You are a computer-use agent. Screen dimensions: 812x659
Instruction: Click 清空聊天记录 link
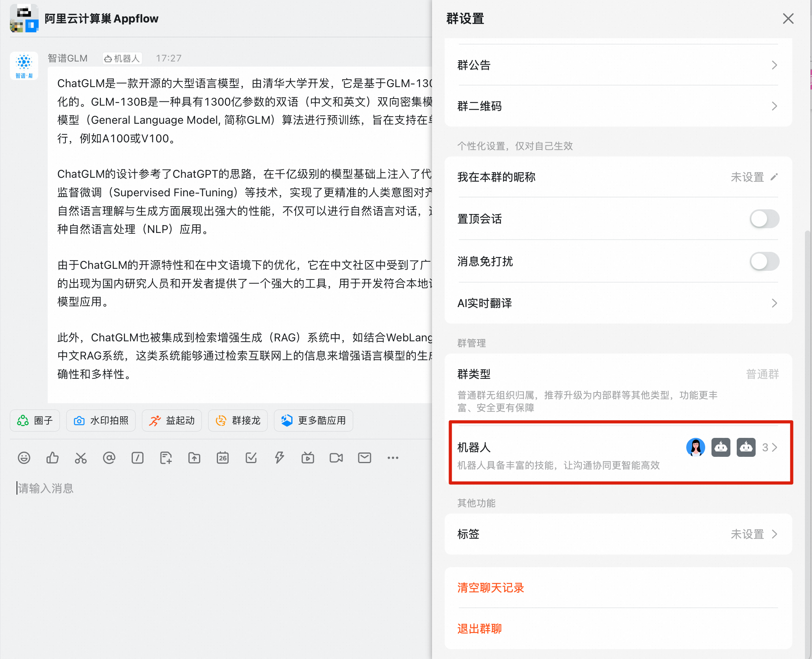[491, 588]
